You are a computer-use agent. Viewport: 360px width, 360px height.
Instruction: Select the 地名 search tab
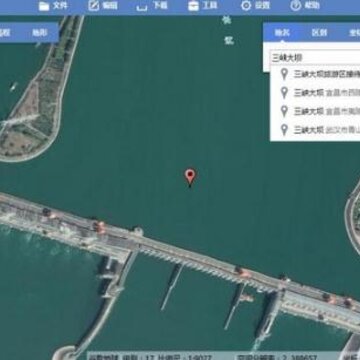click(282, 33)
